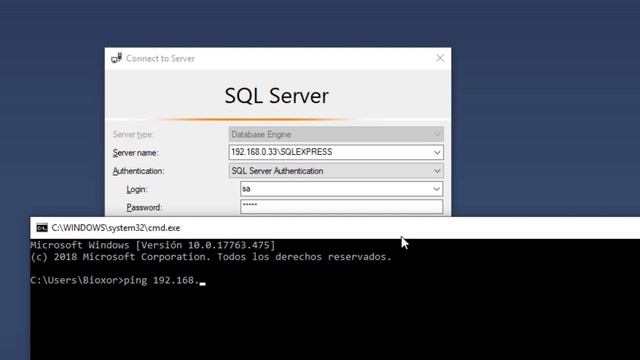The width and height of the screenshot is (640, 360).
Task: Click the Password label
Action: pyautogui.click(x=144, y=207)
